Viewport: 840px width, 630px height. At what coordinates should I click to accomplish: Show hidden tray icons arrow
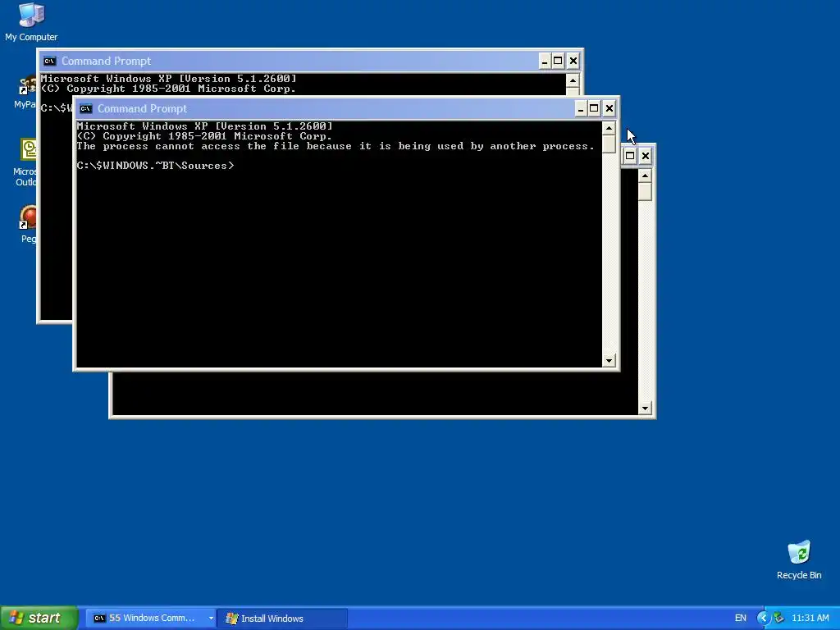[x=763, y=619]
